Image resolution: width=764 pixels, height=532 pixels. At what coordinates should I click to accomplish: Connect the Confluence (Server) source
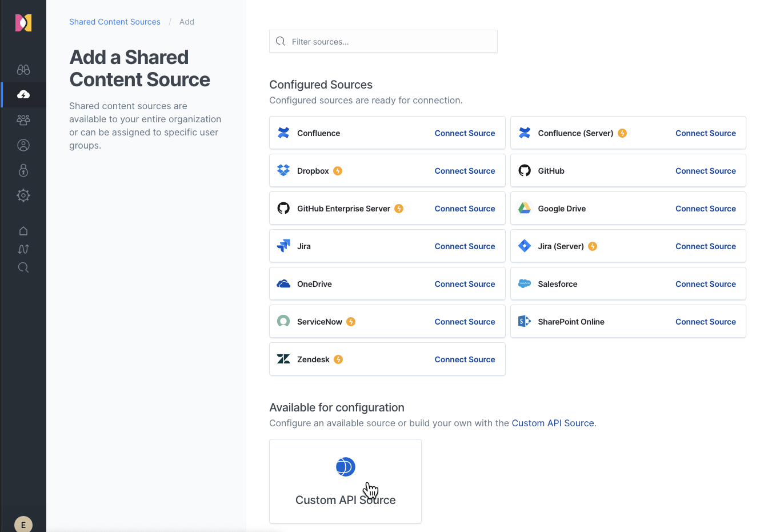tap(706, 133)
